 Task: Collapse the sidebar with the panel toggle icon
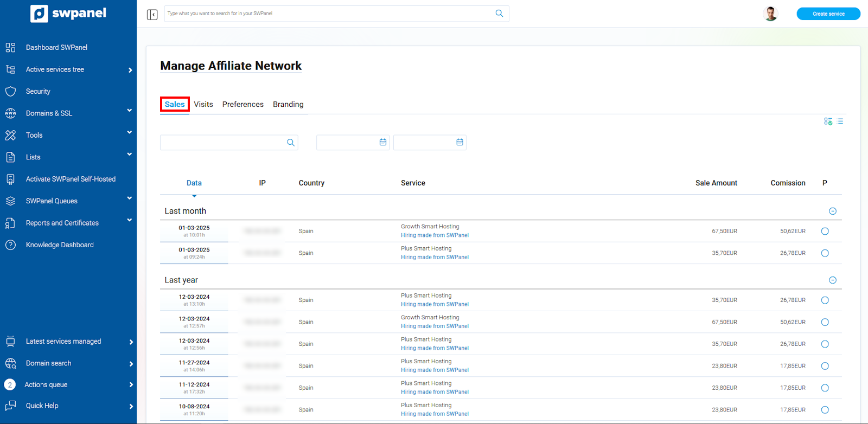tap(152, 14)
